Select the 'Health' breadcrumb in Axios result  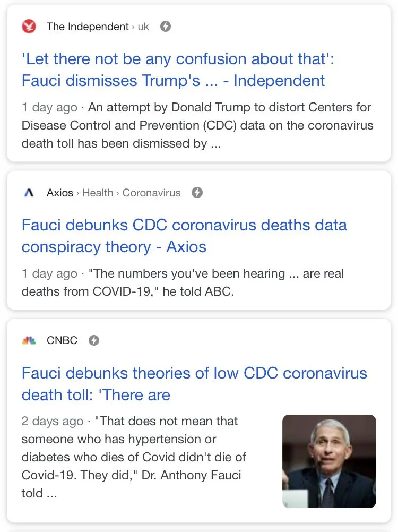98,193
